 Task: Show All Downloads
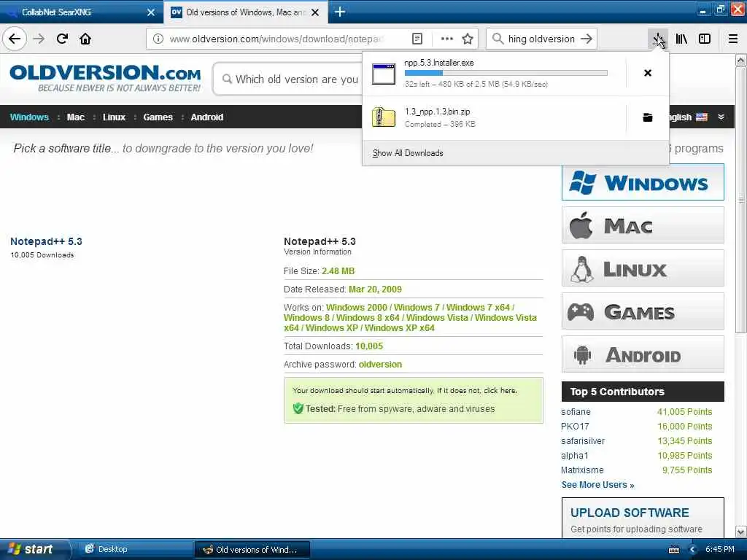[408, 153]
